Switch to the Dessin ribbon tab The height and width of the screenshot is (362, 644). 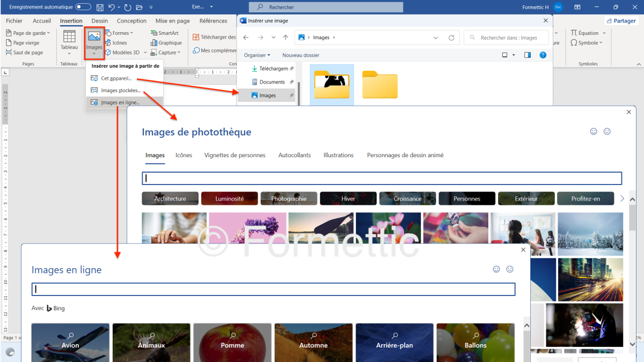99,21
